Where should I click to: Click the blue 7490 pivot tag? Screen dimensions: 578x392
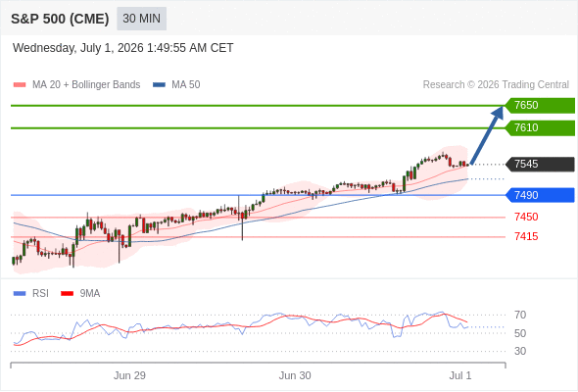tap(540, 195)
